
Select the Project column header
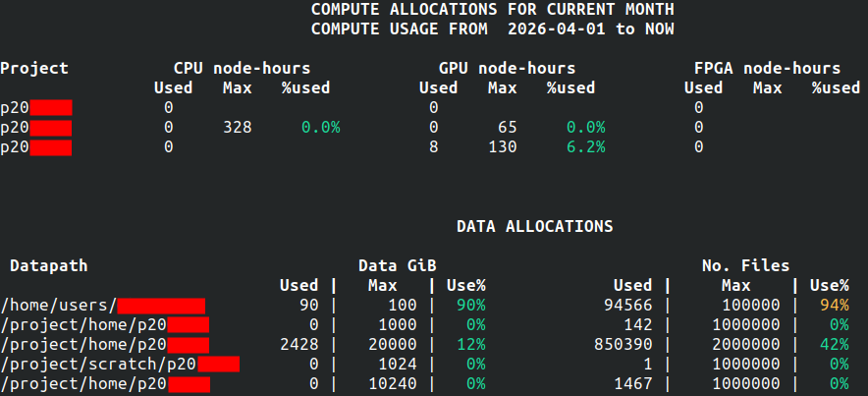(x=34, y=68)
